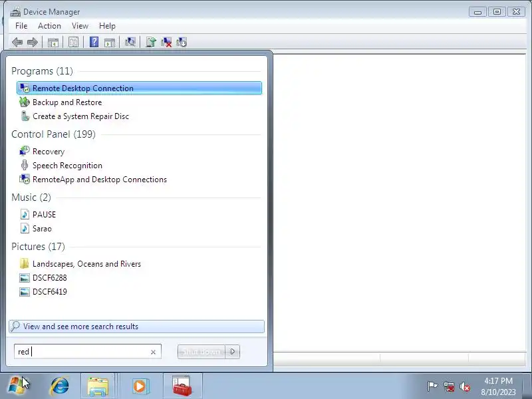Click the Programs (11) group header

point(42,71)
